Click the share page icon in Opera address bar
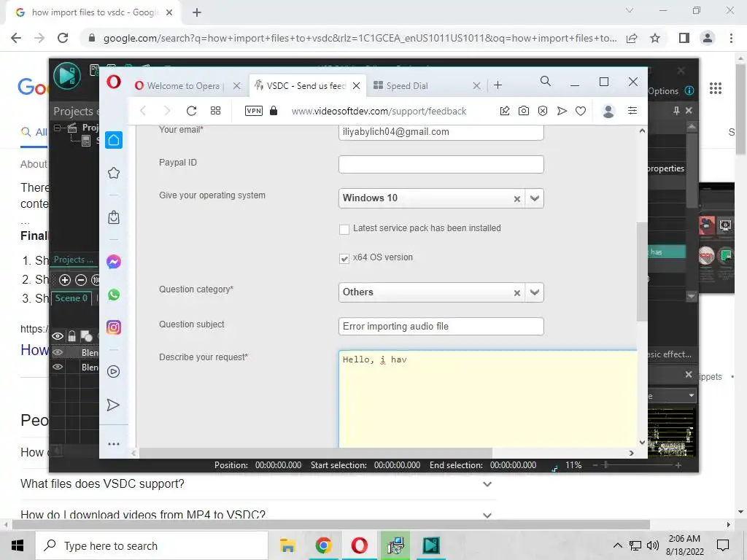 click(x=505, y=111)
